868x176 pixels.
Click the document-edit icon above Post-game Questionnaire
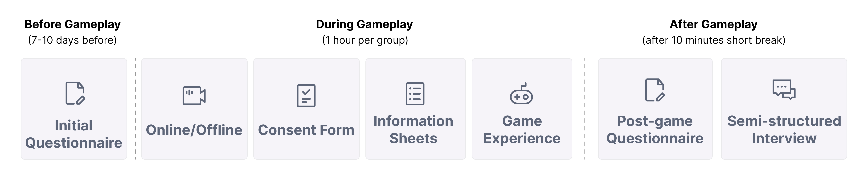[655, 90]
